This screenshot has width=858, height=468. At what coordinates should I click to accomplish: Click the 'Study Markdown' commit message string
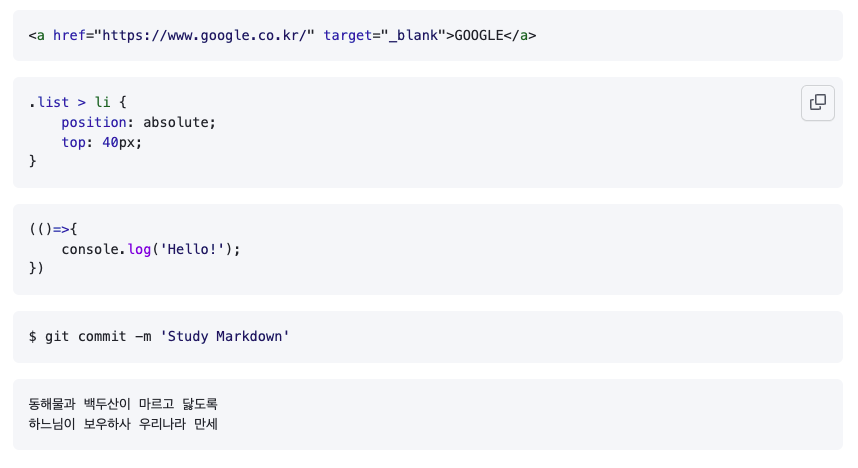click(224, 336)
